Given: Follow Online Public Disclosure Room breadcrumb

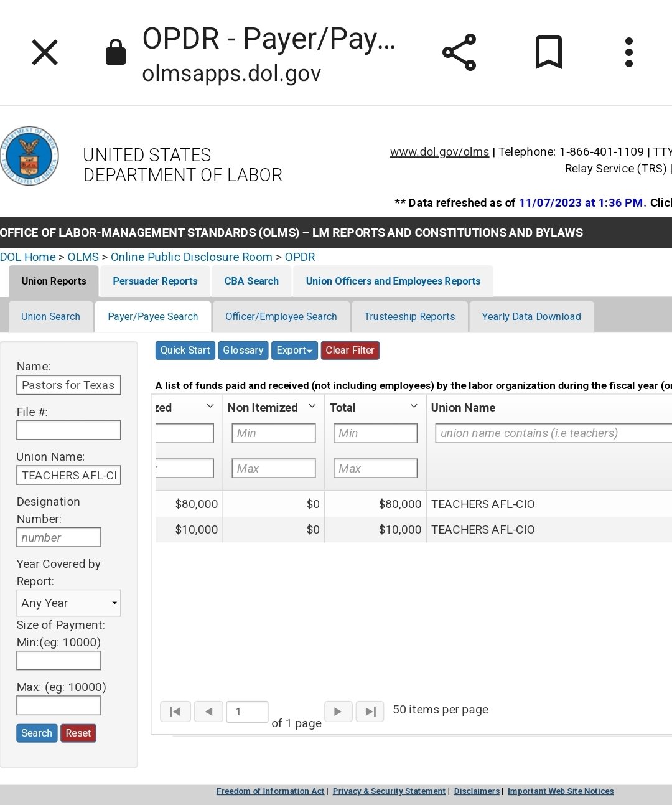Looking at the screenshot, I should coord(192,257).
